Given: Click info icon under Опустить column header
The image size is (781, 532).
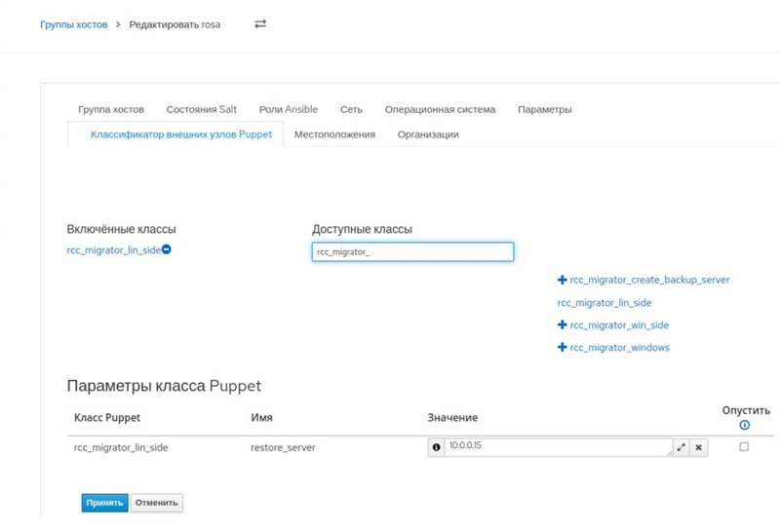Looking at the screenshot, I should click(x=745, y=426).
